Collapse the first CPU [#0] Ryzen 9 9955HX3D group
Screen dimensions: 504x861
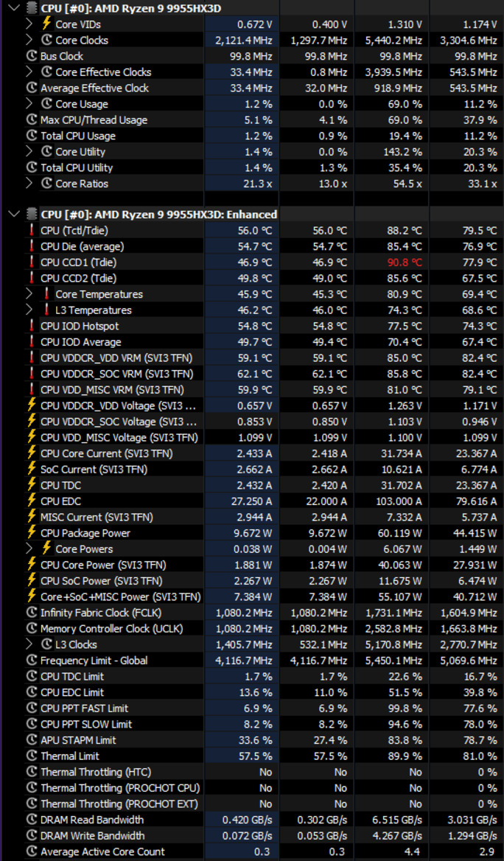point(14,8)
